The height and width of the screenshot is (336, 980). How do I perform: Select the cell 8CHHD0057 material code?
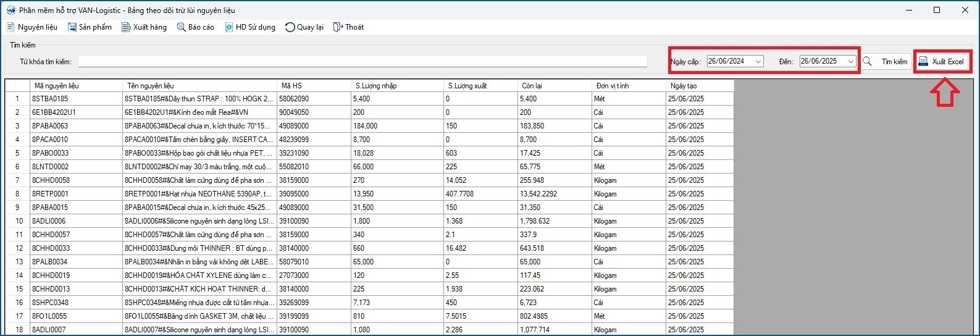77,235
